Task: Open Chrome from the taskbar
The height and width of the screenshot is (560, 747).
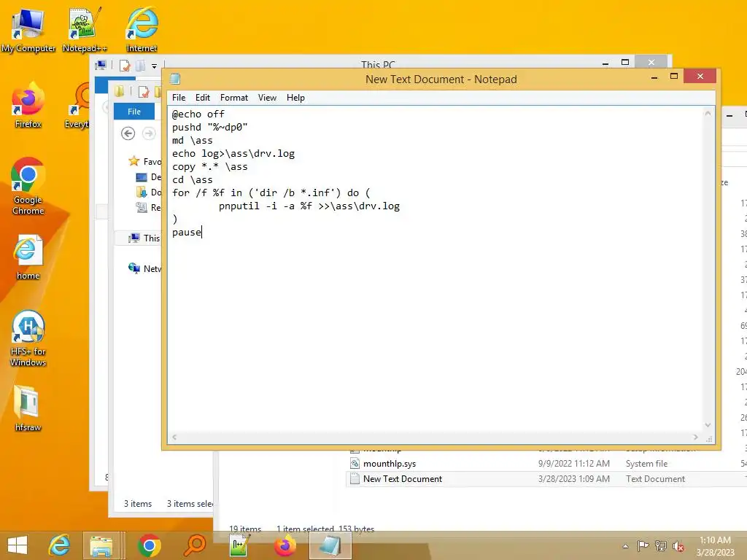Action: coord(149,545)
